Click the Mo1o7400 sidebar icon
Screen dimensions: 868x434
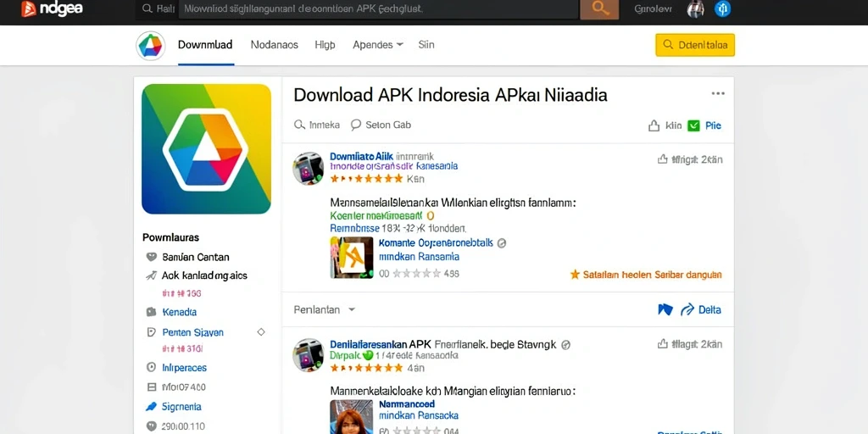(x=151, y=387)
